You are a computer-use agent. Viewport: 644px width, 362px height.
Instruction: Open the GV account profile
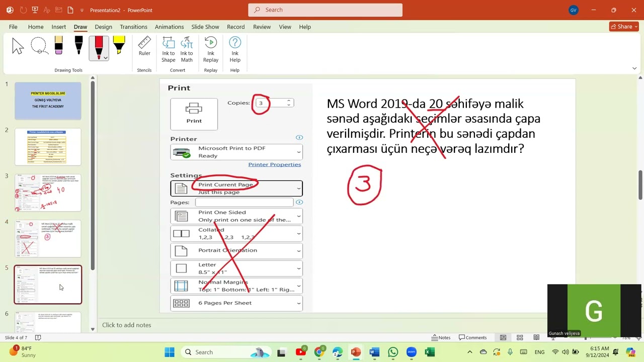click(573, 10)
